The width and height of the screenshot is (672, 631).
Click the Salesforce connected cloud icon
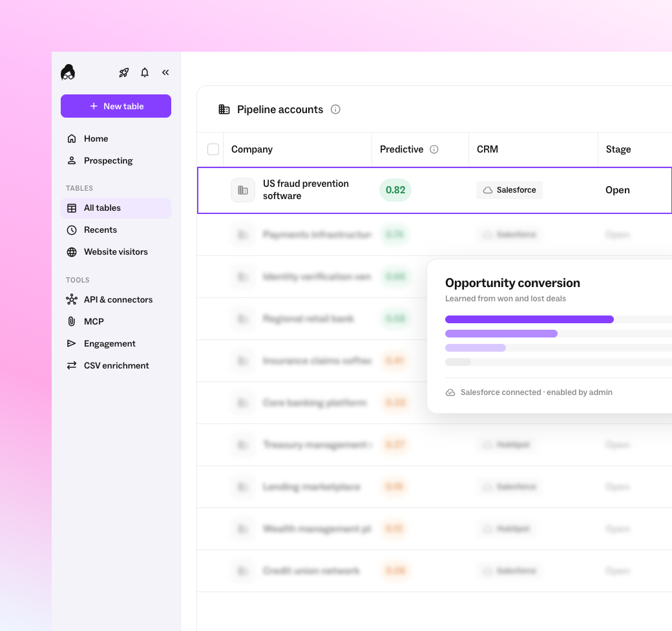[x=450, y=392]
